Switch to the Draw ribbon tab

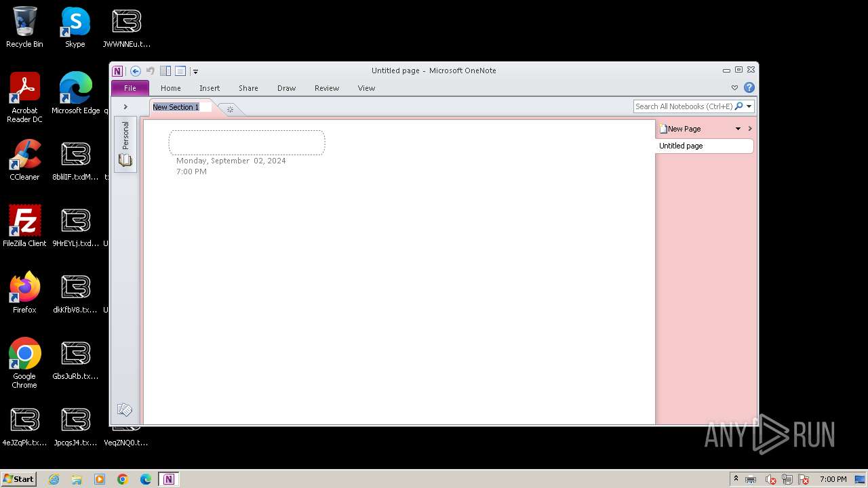pyautogui.click(x=286, y=88)
